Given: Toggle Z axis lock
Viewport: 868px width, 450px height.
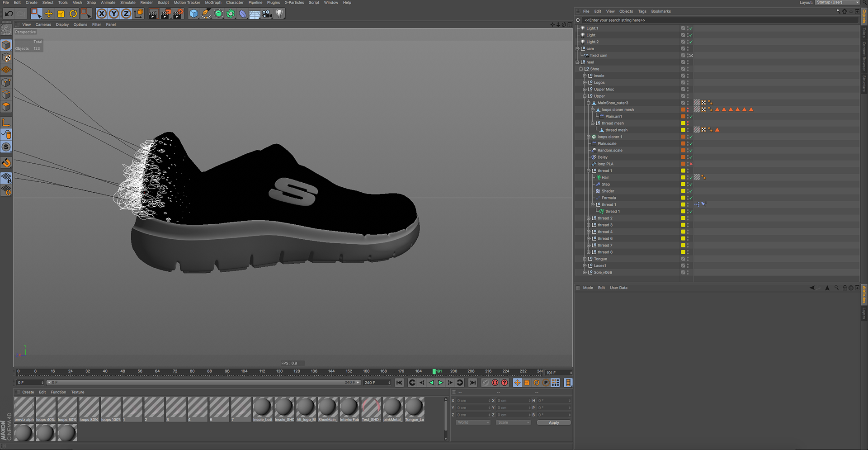Looking at the screenshot, I should coord(126,14).
